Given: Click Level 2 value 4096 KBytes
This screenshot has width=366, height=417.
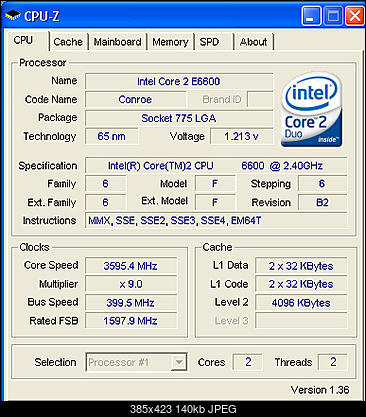Looking at the screenshot, I should pos(301,303).
